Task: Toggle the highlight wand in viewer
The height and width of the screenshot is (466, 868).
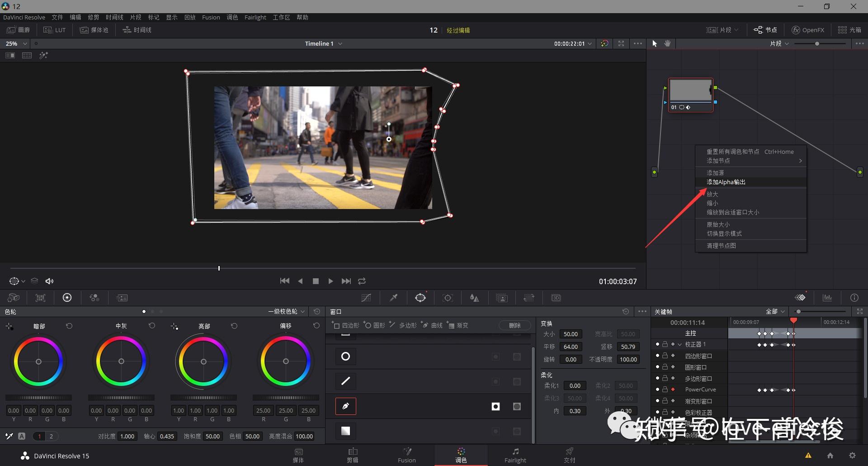Action: tap(43, 55)
